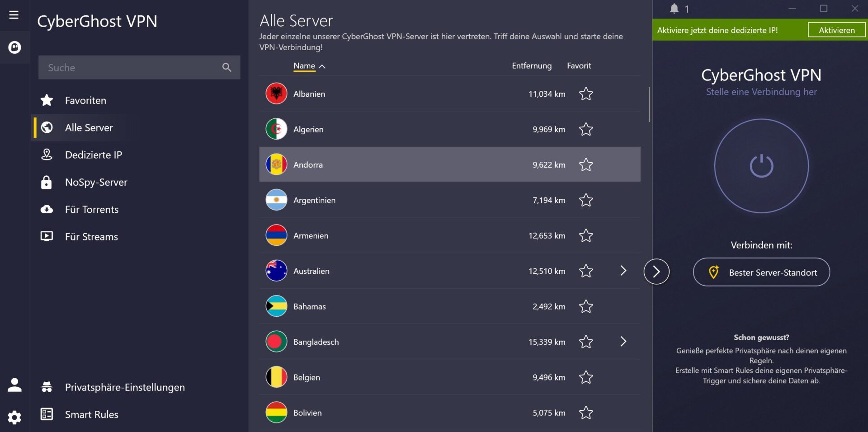Image resolution: width=868 pixels, height=432 pixels.
Task: Click the CyberGhost ghost logo icon
Action: (x=14, y=47)
